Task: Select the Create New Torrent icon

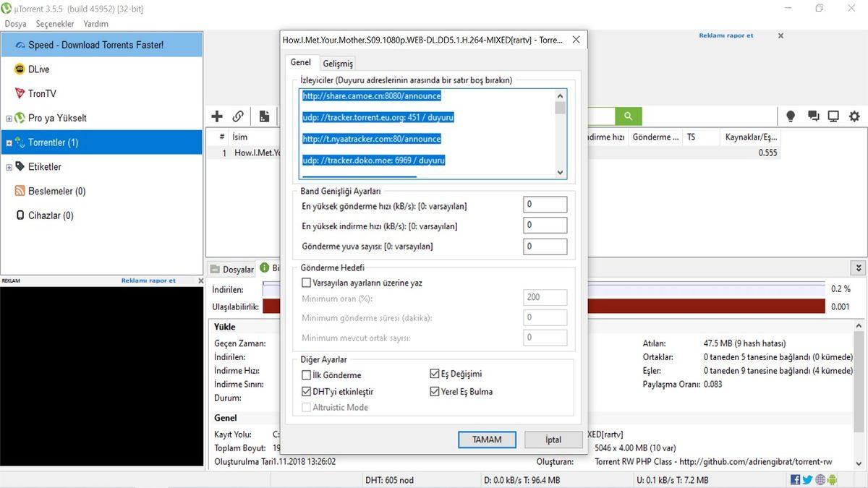Action: pos(263,116)
